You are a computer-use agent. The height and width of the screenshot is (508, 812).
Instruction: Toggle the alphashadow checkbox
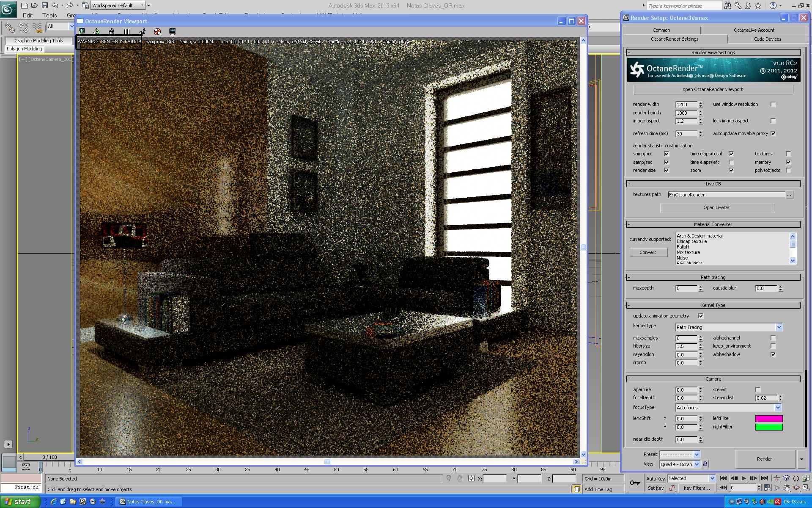tap(773, 354)
